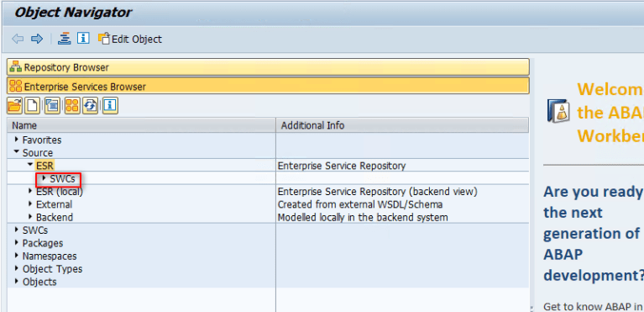Click the open folder icon in browser toolbar

tap(14, 106)
